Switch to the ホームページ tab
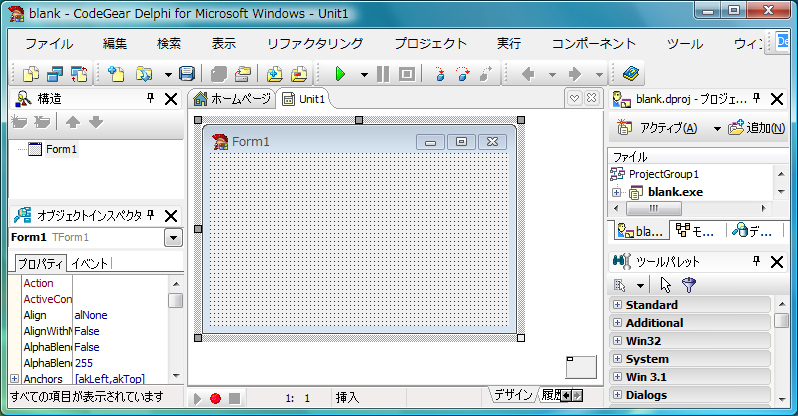 coord(232,99)
